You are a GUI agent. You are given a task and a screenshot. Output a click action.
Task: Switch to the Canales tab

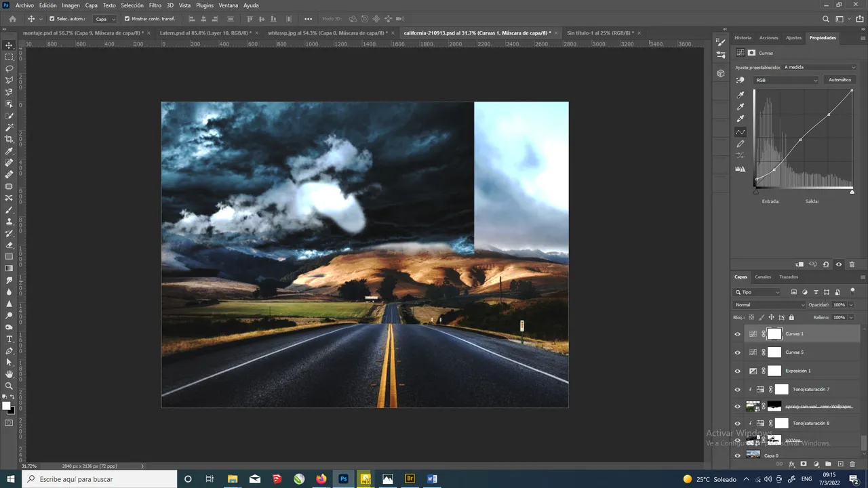[x=763, y=277]
